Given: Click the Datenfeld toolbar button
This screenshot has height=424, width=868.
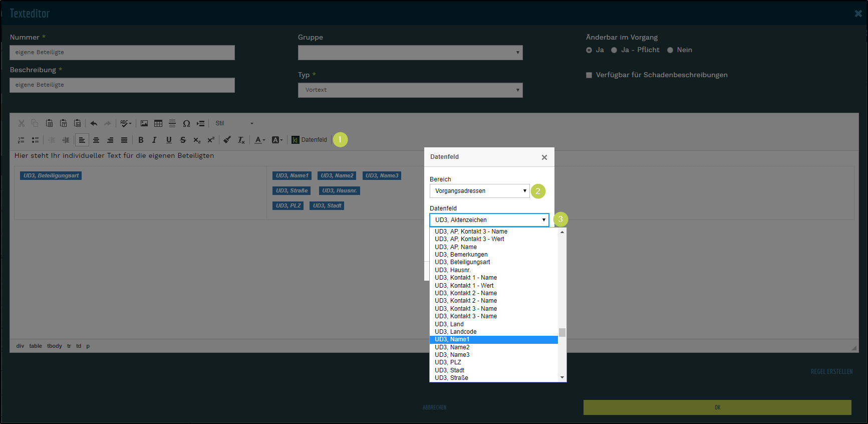Looking at the screenshot, I should [x=310, y=140].
